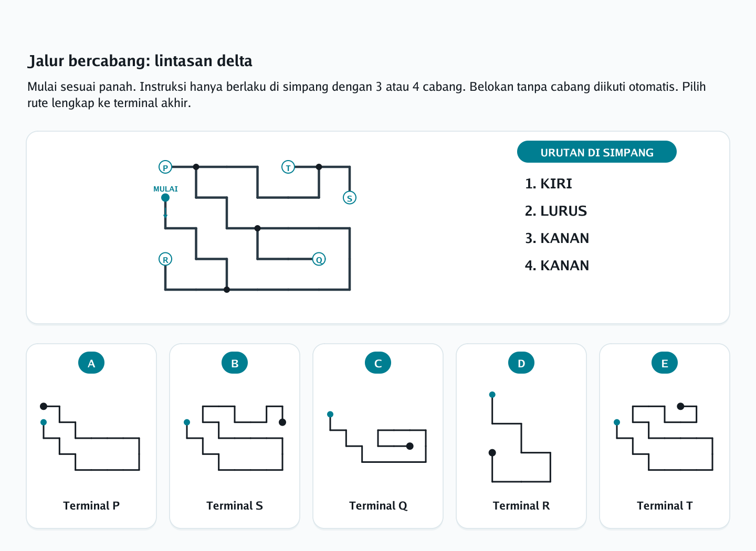Click terminal node R in the maze
756x551 pixels.
pyautogui.click(x=165, y=259)
